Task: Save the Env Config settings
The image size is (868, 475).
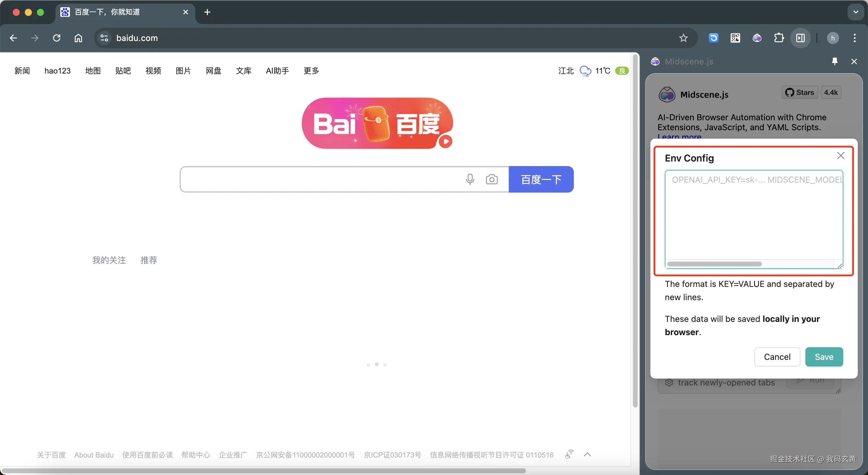Action: coord(824,357)
